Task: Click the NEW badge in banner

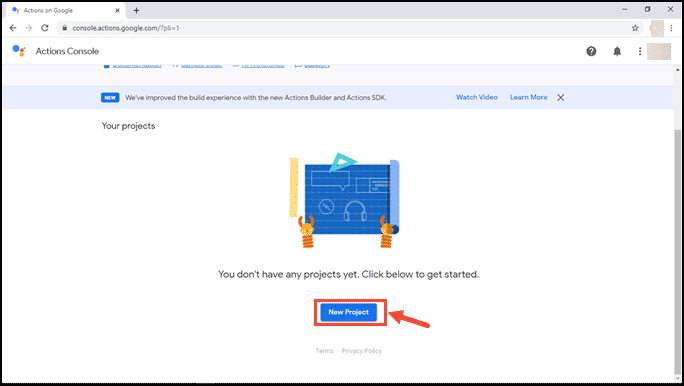Action: click(110, 98)
